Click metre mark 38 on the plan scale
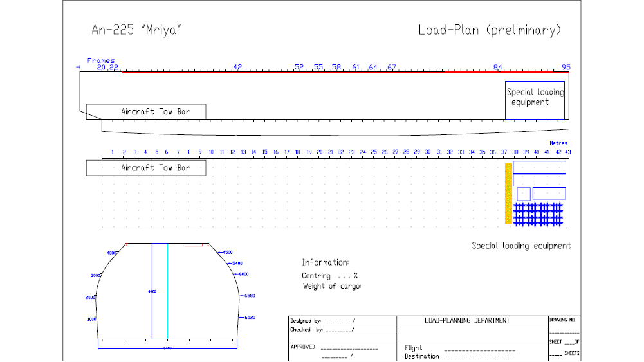644x362 pixels. (515, 152)
